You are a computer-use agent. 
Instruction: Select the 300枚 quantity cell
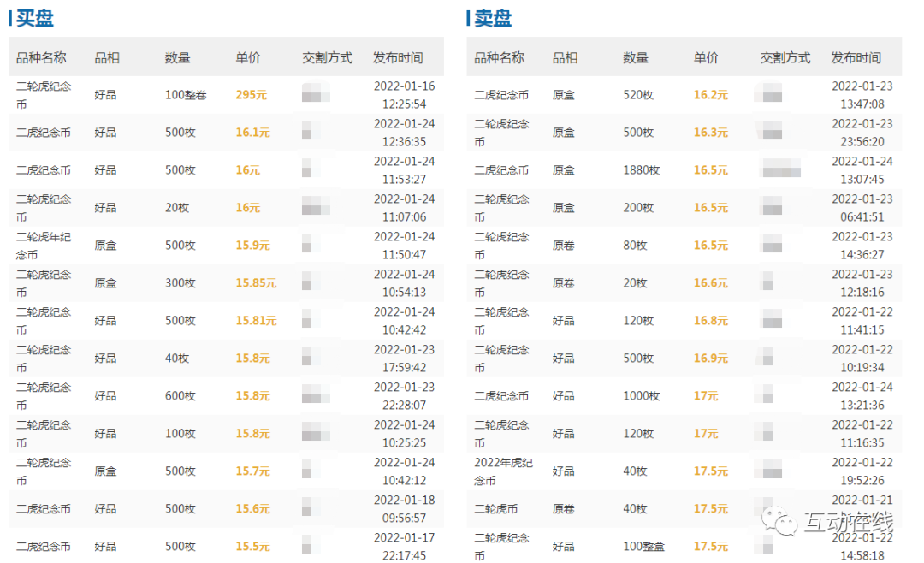pyautogui.click(x=181, y=283)
